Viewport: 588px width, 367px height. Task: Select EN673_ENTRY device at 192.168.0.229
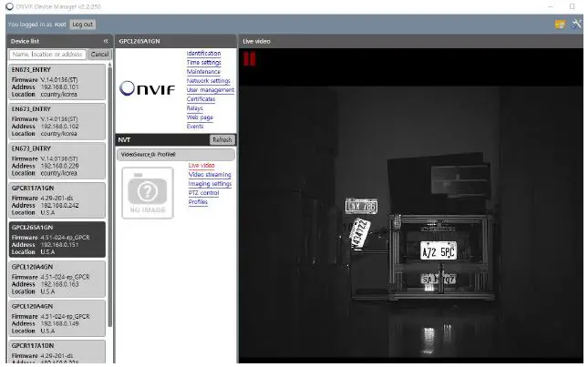coord(57,161)
